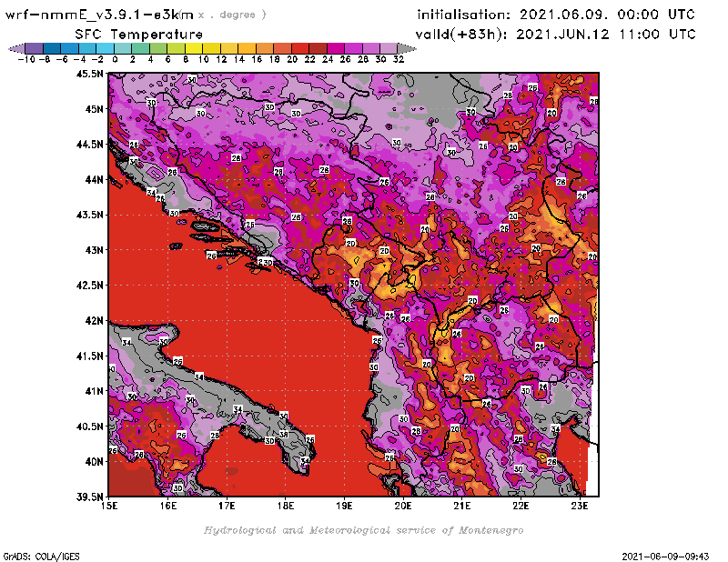Click the '43N' latitude label

coord(94,250)
